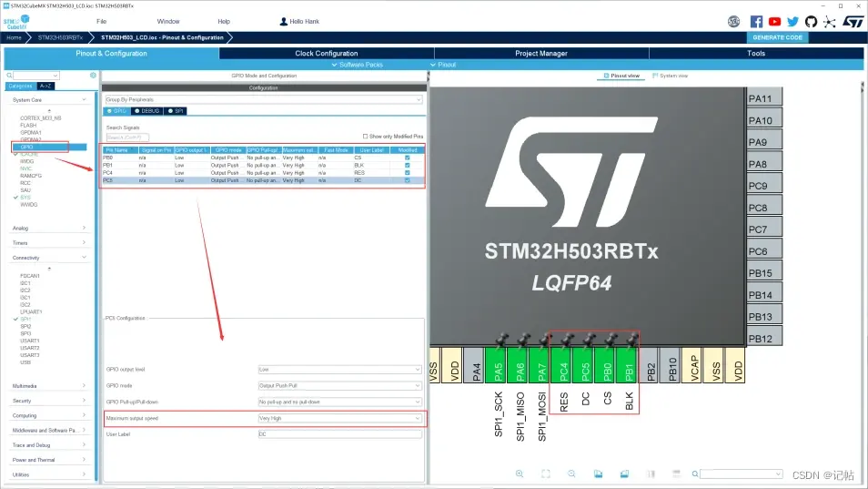
Task: Click the GENERATE CODE button
Action: (x=777, y=37)
